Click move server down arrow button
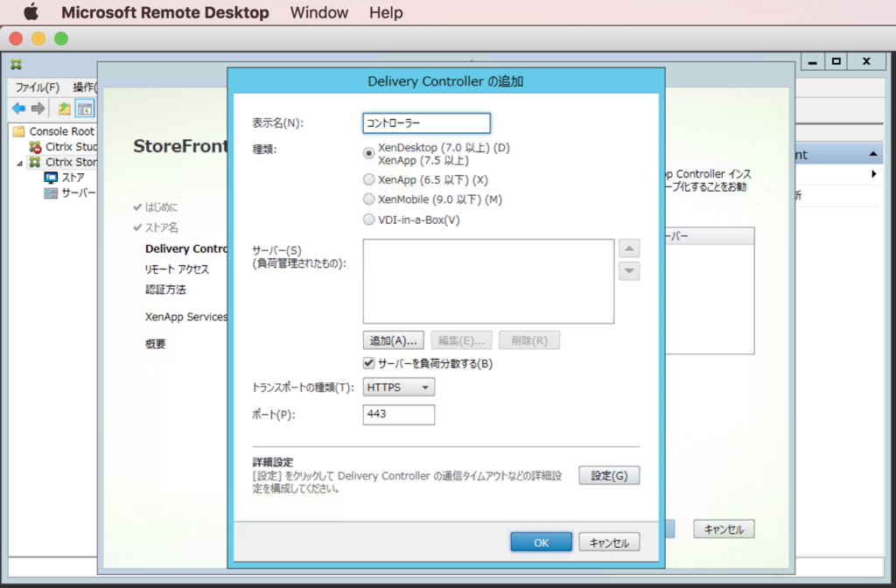896x588 pixels. [x=629, y=271]
